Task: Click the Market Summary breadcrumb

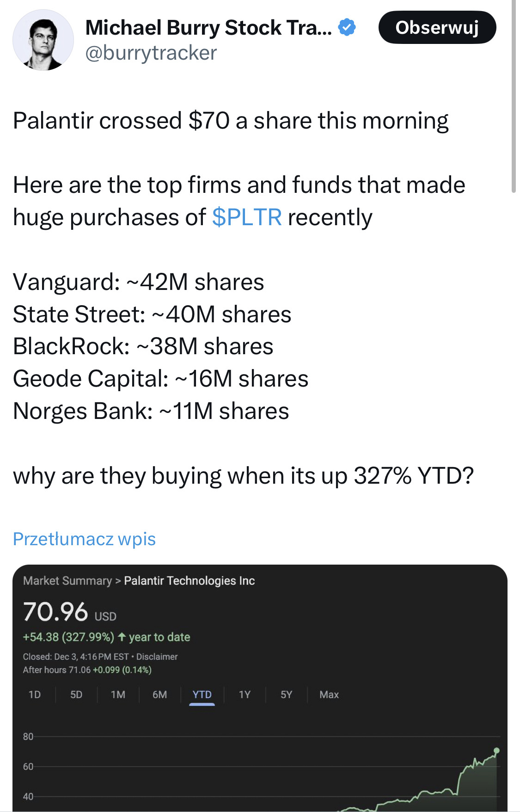Action: pyautogui.click(x=67, y=581)
